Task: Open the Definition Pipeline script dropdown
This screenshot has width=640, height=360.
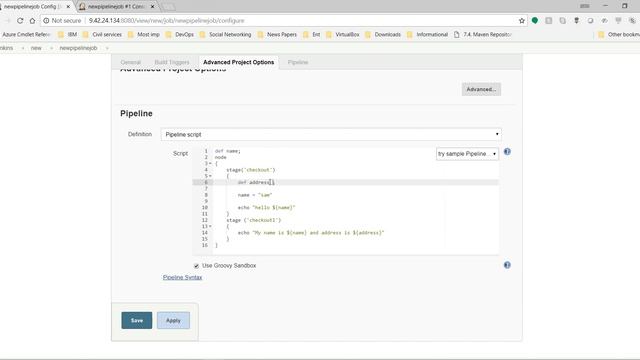Action: [331, 134]
